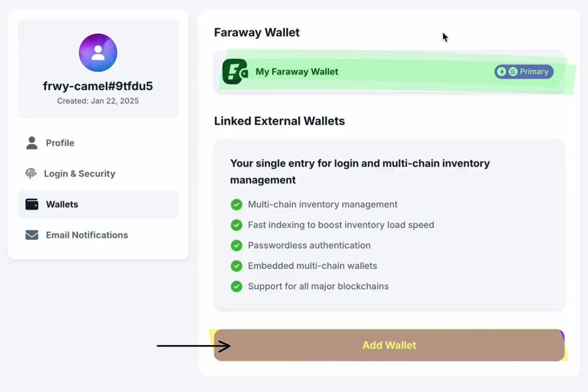
Task: Click the fingerprint icon for Login & Security
Action: (x=31, y=174)
